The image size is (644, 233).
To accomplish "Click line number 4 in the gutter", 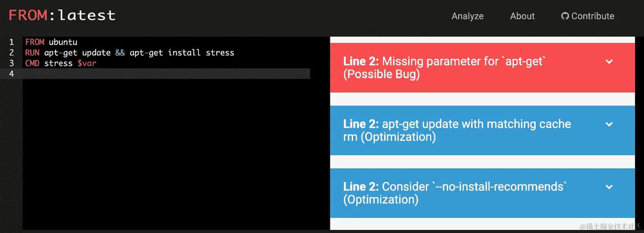I will click(x=11, y=74).
